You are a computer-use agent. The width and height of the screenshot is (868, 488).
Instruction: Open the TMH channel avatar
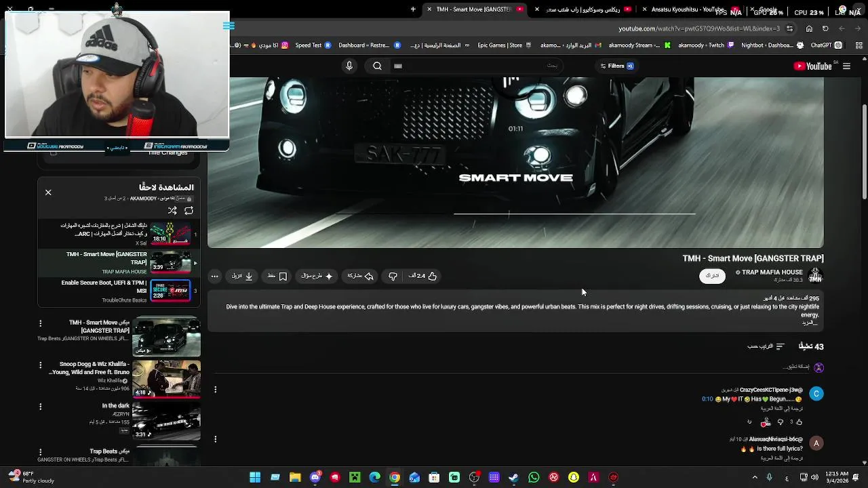coord(815,275)
